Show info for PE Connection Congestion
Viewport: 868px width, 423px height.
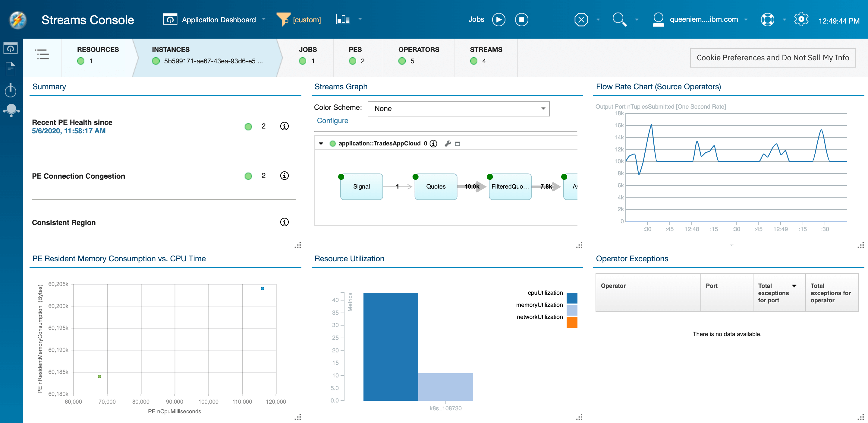point(285,176)
